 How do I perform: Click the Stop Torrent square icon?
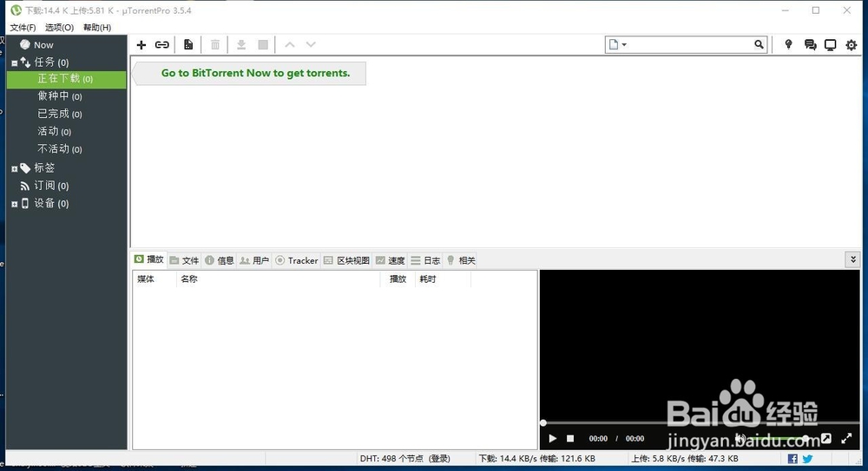click(264, 45)
